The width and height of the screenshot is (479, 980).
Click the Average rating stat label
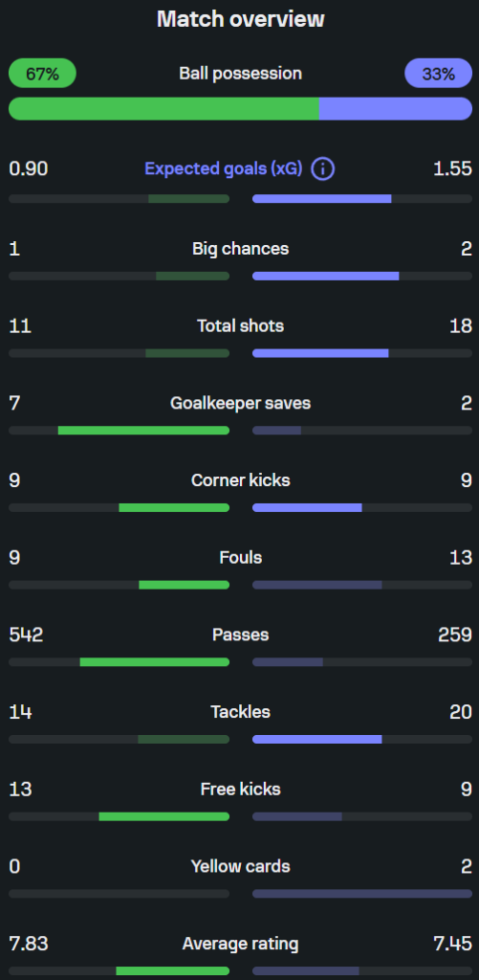pyautogui.click(x=240, y=944)
